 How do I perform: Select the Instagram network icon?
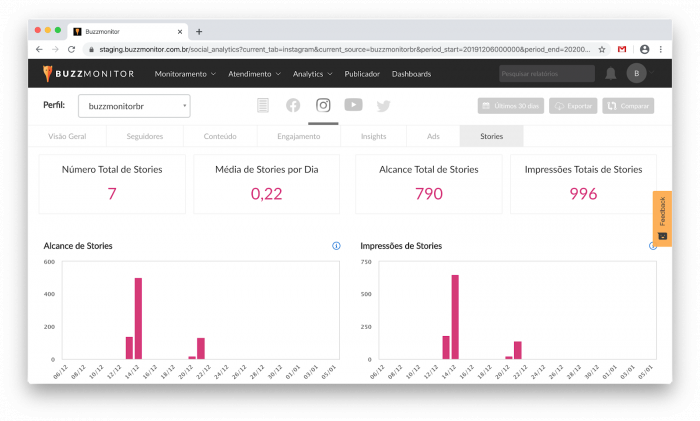(323, 105)
